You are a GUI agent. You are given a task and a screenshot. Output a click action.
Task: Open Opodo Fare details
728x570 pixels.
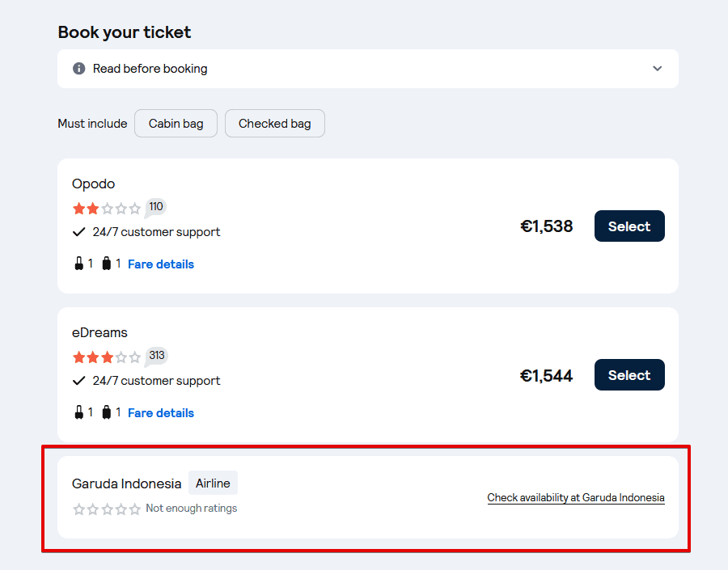coord(161,264)
